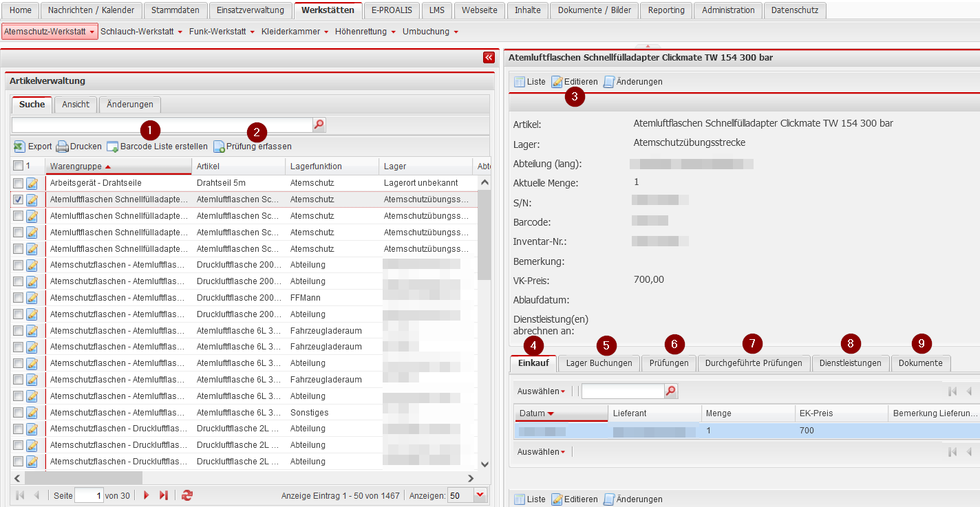The height and width of the screenshot is (507, 980).
Task: Click Barcode Liste erstellen icon
Action: (112, 147)
